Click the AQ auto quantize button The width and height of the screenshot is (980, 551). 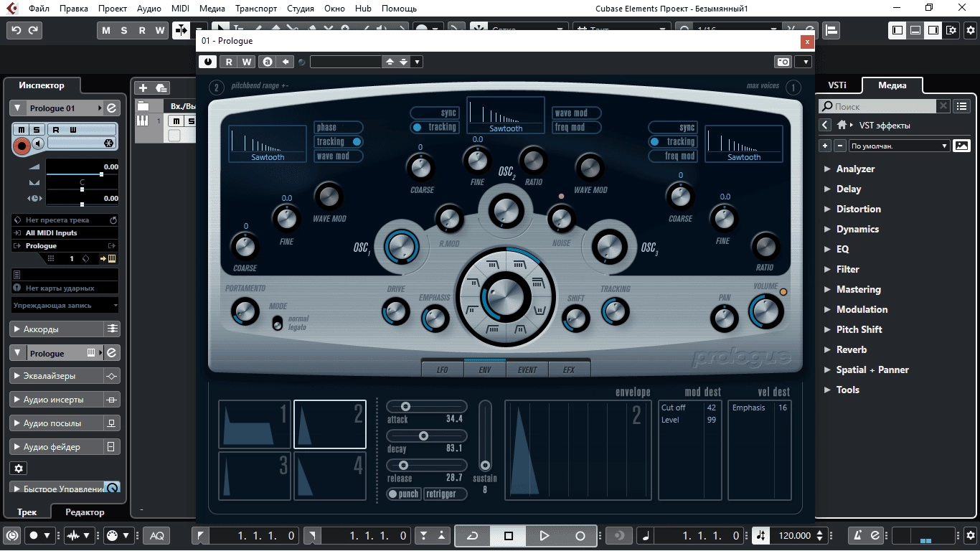156,535
